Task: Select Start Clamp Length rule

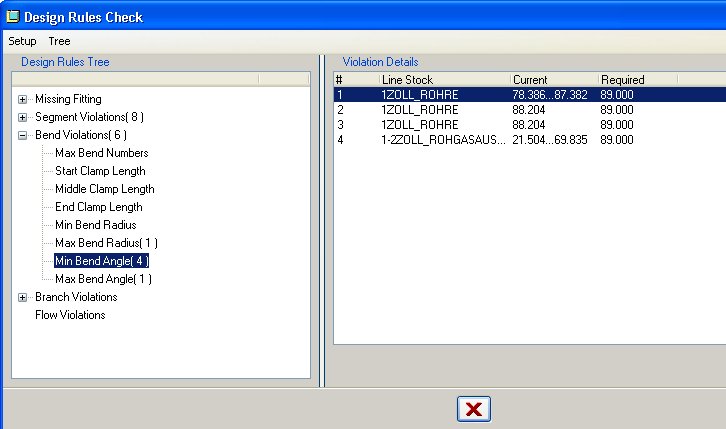Action: pos(100,171)
